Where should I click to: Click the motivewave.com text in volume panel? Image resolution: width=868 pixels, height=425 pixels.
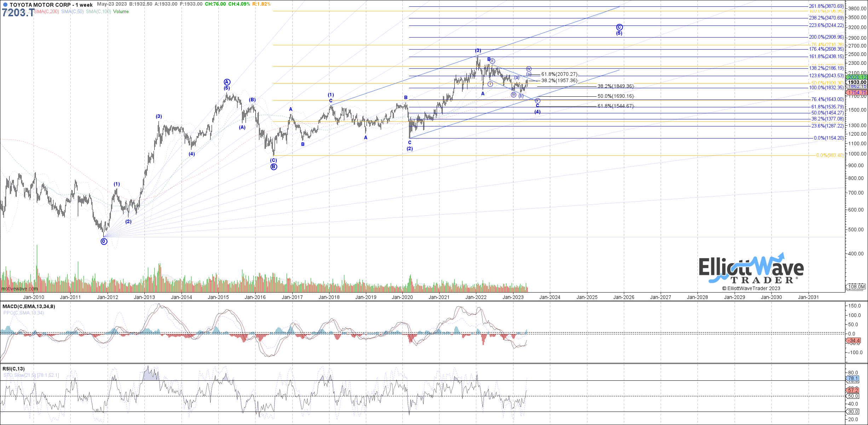point(19,289)
